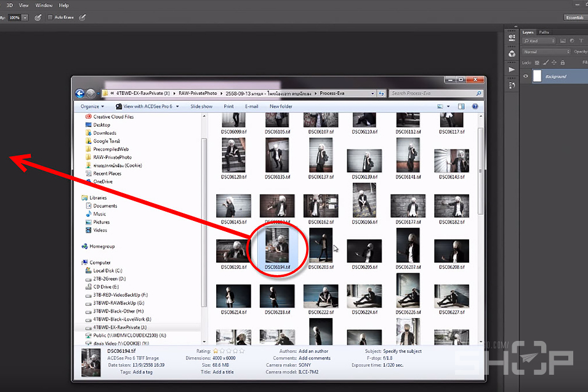This screenshot has height=392, width=588.
Task: Click RAW-PrivatePhoto in address breadcrumb
Action: [198, 94]
